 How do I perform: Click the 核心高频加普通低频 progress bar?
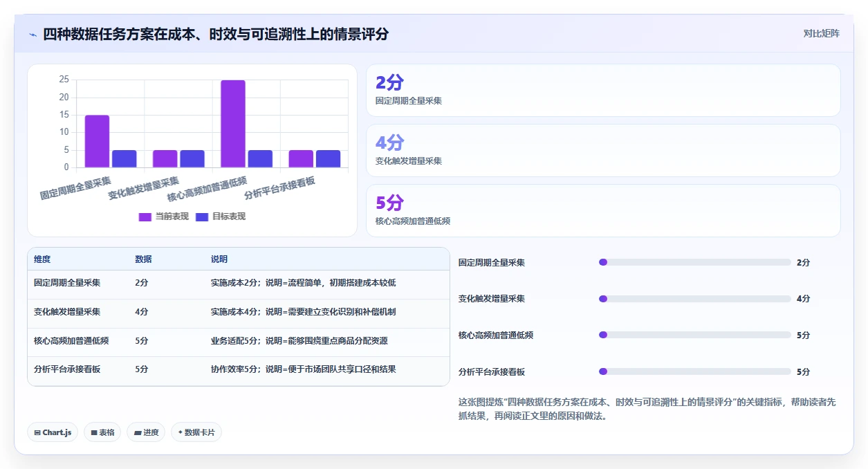694,335
